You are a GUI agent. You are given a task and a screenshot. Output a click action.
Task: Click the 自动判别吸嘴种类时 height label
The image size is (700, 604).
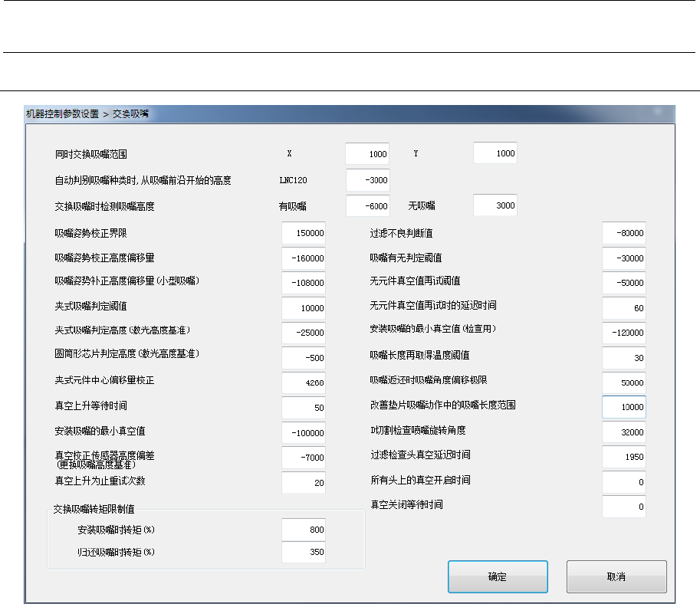coord(143,180)
